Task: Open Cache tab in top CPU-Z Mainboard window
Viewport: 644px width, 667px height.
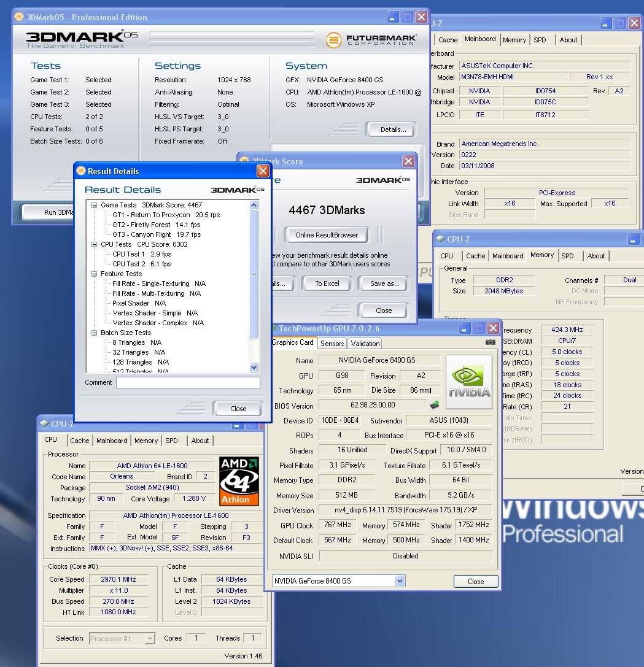Action: [x=448, y=40]
